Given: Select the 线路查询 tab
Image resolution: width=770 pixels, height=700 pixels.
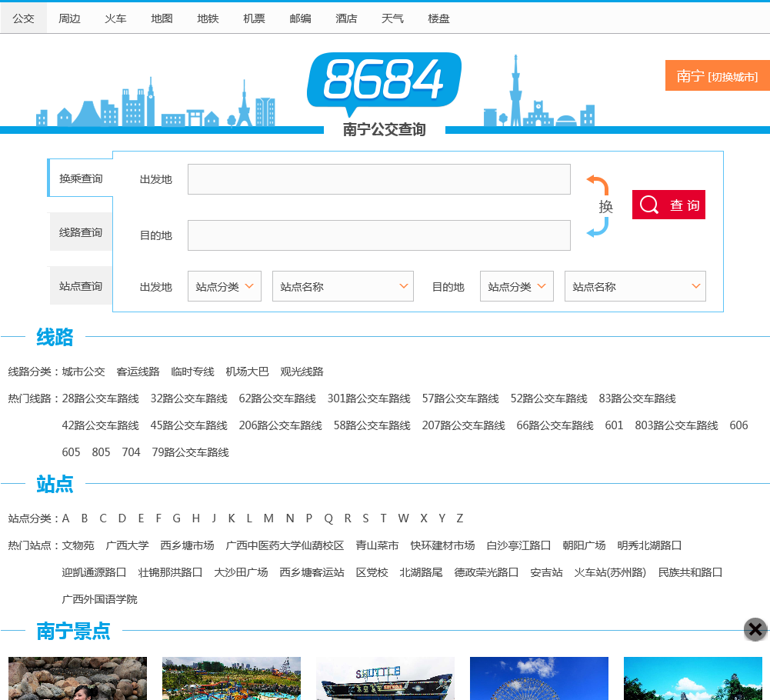Looking at the screenshot, I should pos(81,232).
